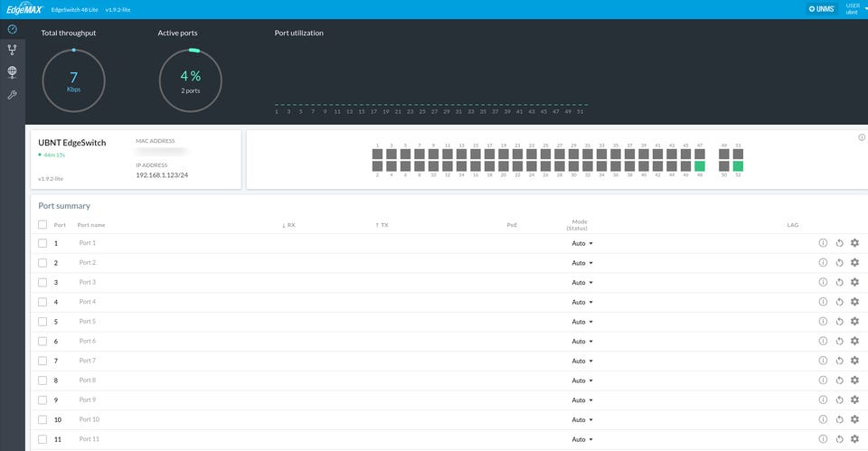Viewport: 868px width, 451px height.
Task: Click the Total throughput gauge
Action: (73, 80)
